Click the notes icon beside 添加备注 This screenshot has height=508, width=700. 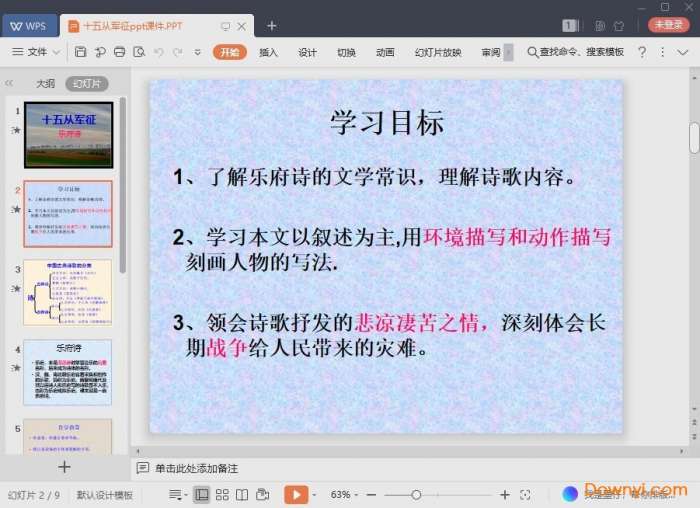click(x=143, y=468)
